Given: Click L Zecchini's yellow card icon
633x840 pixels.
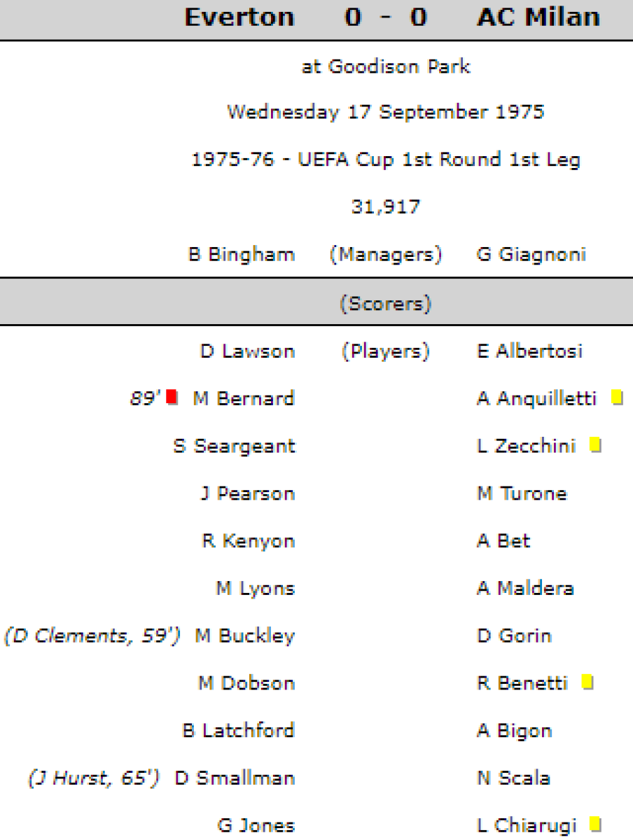Looking at the screenshot, I should [x=595, y=445].
